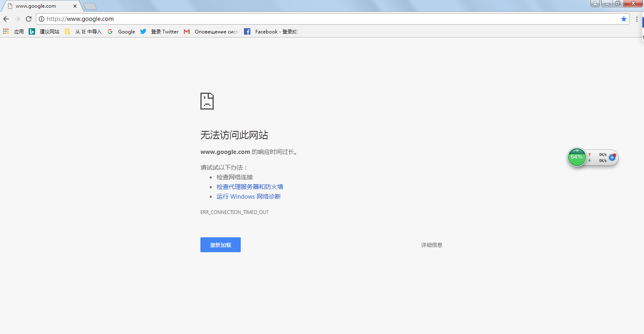This screenshot has height=334, width=644.
Task: Click the 无法访问此网站 heading
Action: tap(234, 135)
